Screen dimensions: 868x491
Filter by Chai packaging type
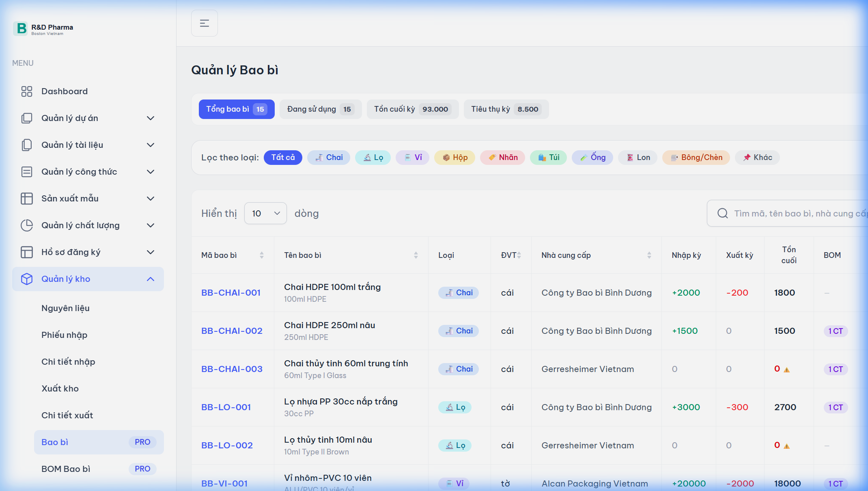[329, 158]
